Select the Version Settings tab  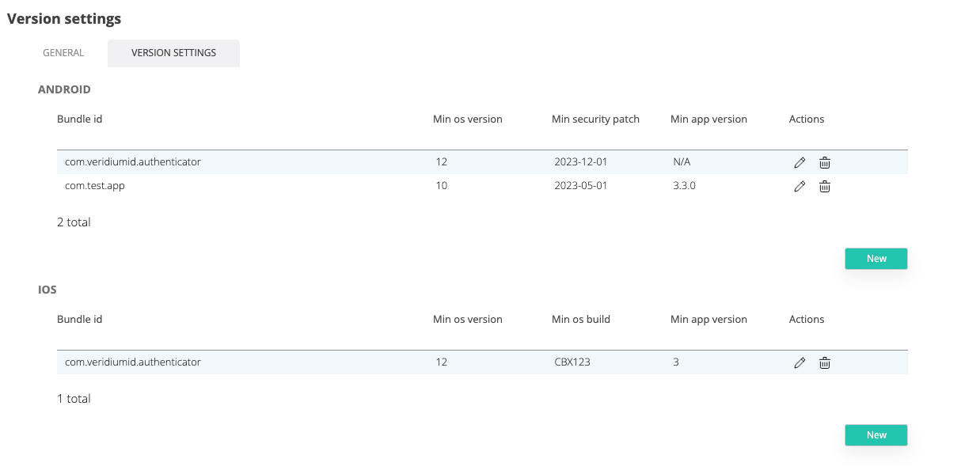click(173, 53)
